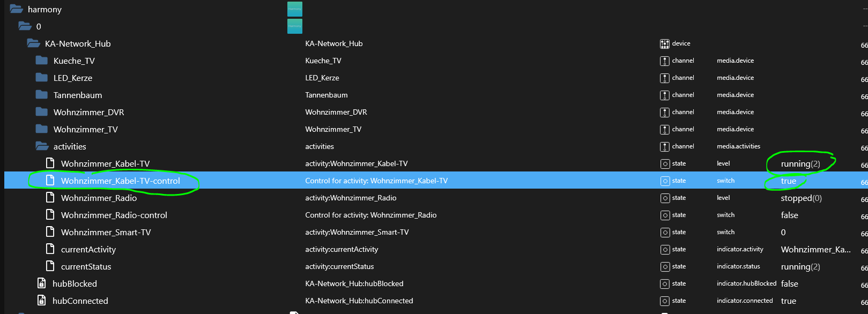Screen dimensions: 868x314
Task: Open the Wohnzimmer_DVR folder icon
Action: click(x=42, y=112)
